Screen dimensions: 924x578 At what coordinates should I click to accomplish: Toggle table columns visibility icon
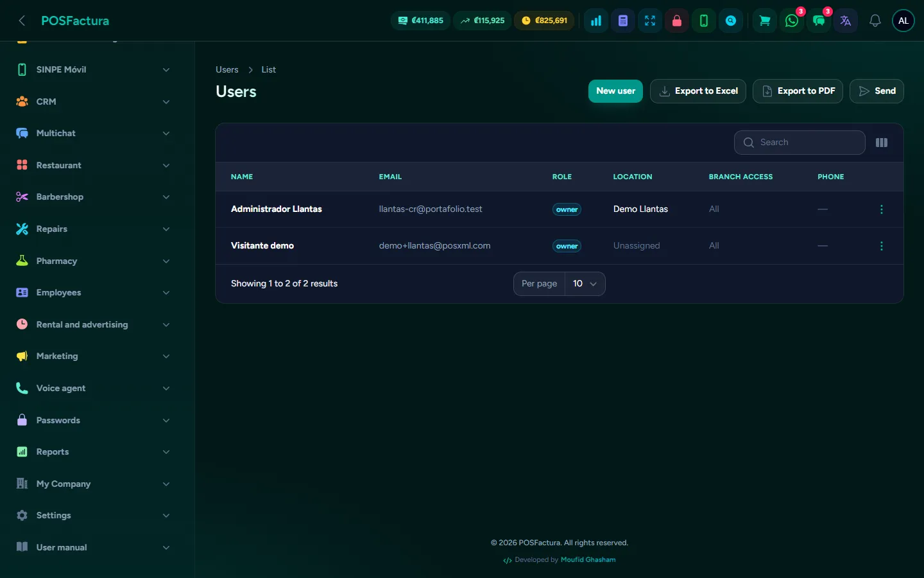[x=882, y=143]
